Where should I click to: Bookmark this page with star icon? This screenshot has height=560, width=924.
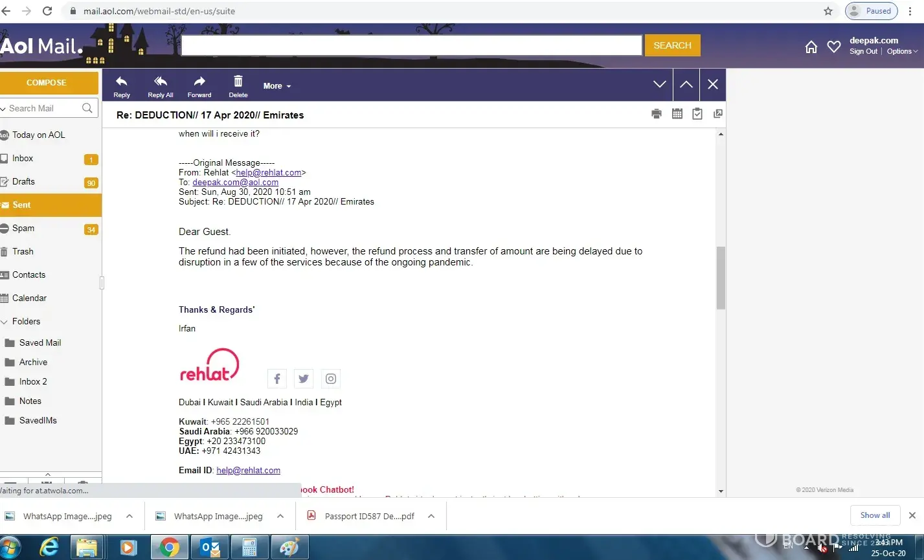(x=828, y=11)
